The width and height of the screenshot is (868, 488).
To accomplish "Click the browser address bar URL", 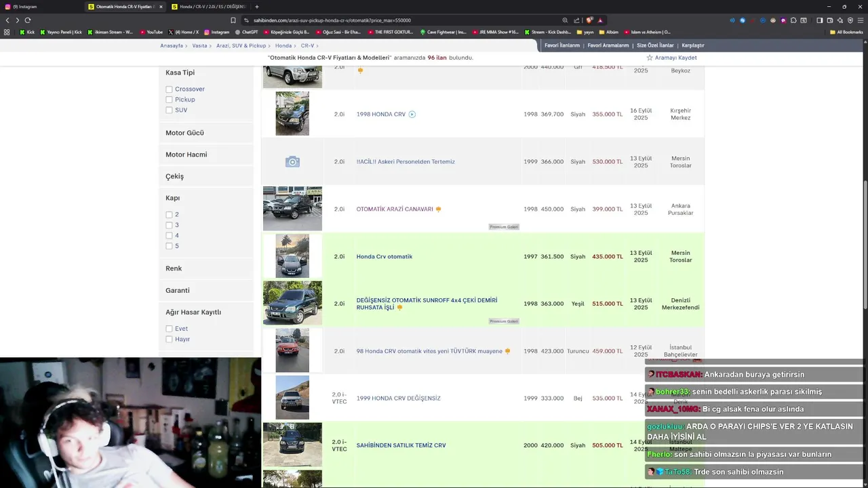I will point(332,20).
